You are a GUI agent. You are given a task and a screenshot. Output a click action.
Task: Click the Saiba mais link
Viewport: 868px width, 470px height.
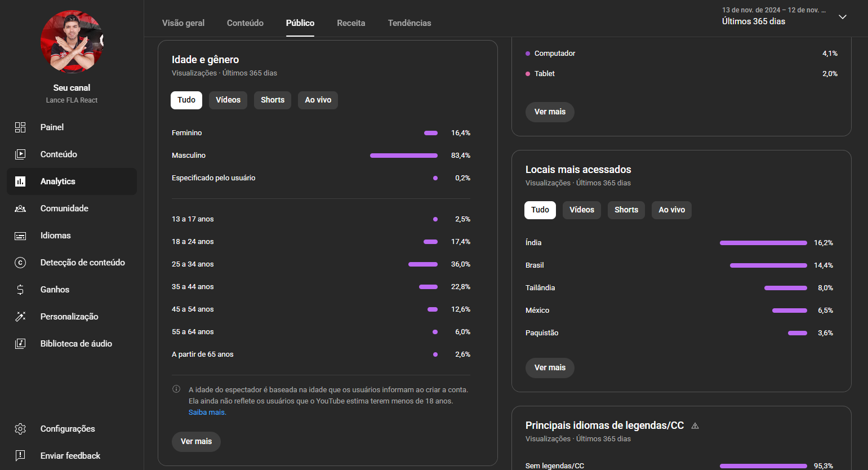[207, 413]
